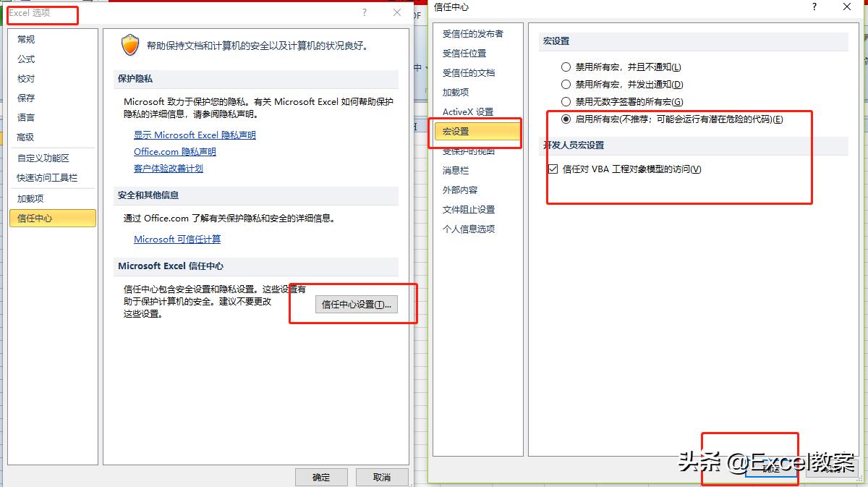Open the Office.com 隐私声明 link
The height and width of the screenshot is (487, 868).
(x=174, y=152)
